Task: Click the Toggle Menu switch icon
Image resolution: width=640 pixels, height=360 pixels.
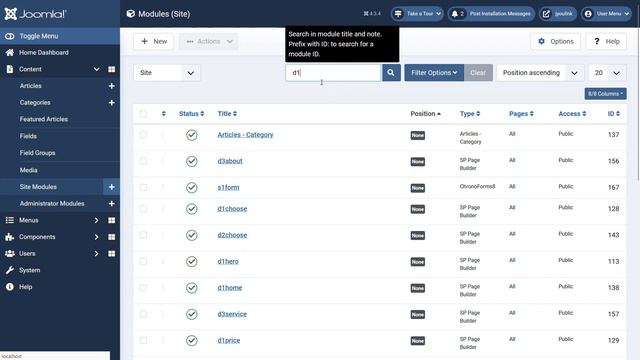Action: (x=9, y=36)
